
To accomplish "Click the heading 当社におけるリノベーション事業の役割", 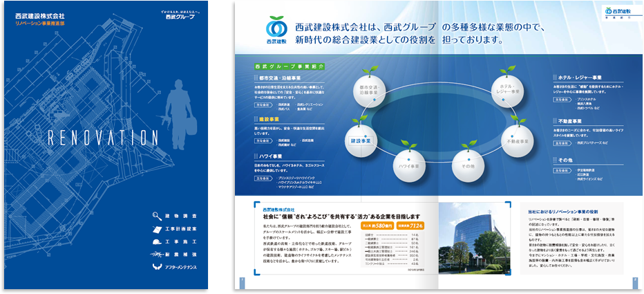I will [565, 212].
